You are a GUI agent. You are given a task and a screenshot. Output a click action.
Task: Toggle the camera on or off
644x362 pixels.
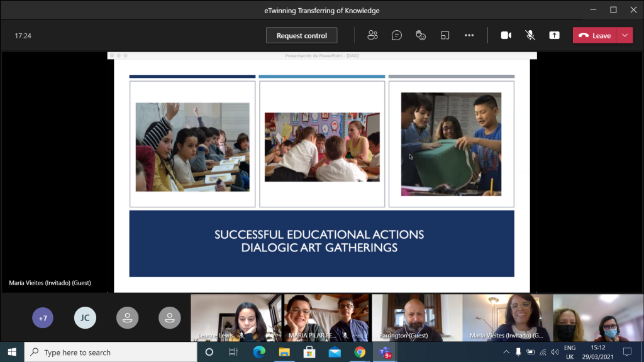(506, 35)
